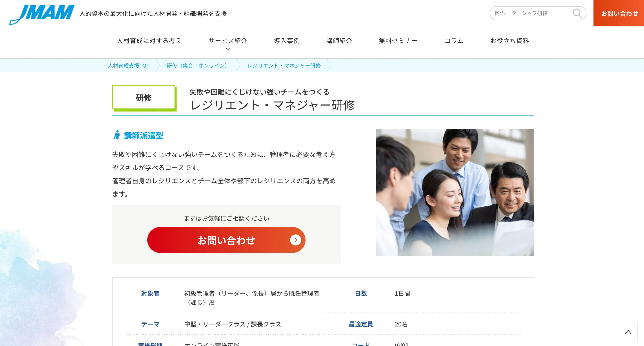This screenshot has width=644, height=346.
Task: Open 人材育成に対する考え menu item
Action: pos(149,41)
